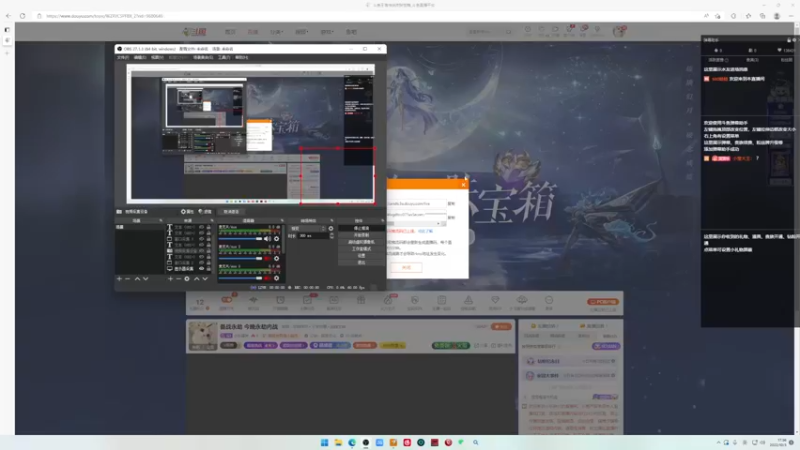800x450 pixels.
Task: Click the 开始录制 start recording button
Action: tap(361, 235)
